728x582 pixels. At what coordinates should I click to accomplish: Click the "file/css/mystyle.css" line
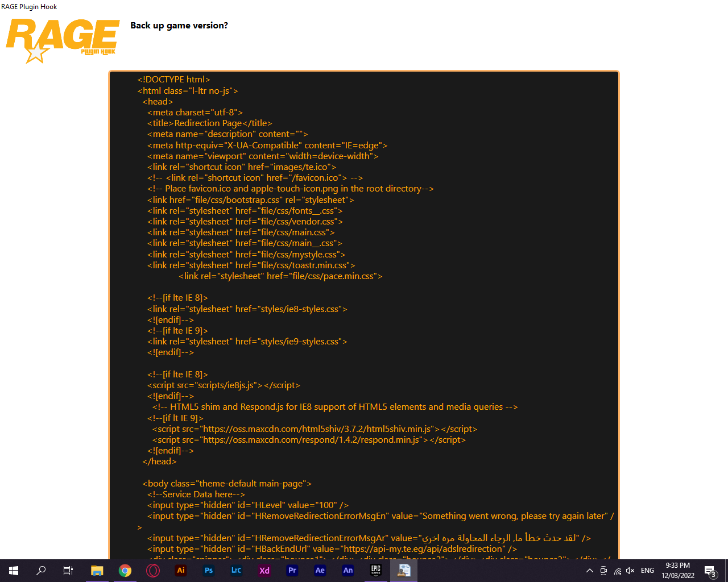(x=246, y=255)
